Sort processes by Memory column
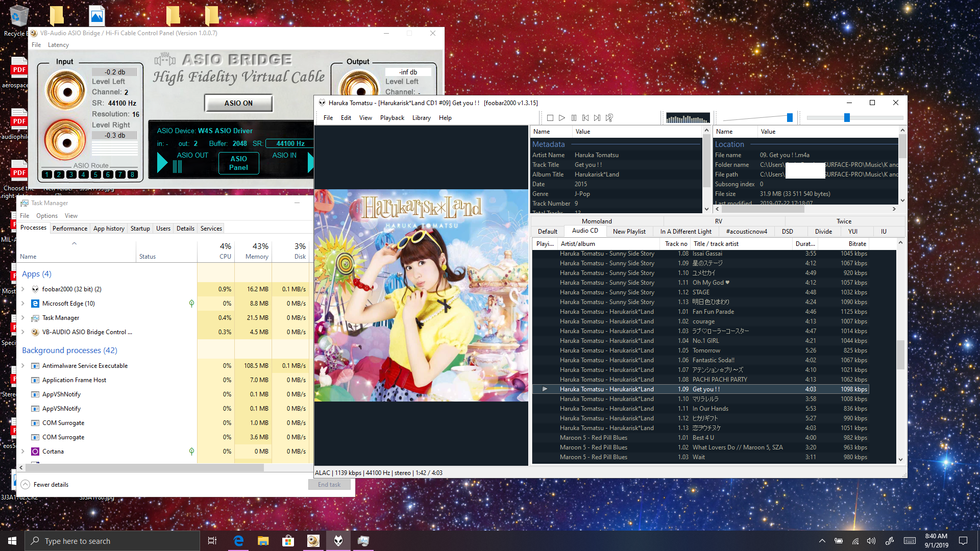980x551 pixels. coord(253,251)
